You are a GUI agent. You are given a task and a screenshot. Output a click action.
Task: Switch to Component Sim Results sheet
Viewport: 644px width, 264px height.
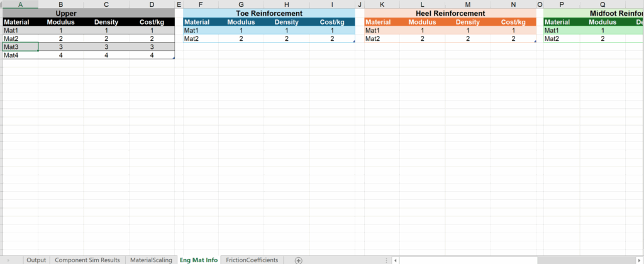point(87,260)
